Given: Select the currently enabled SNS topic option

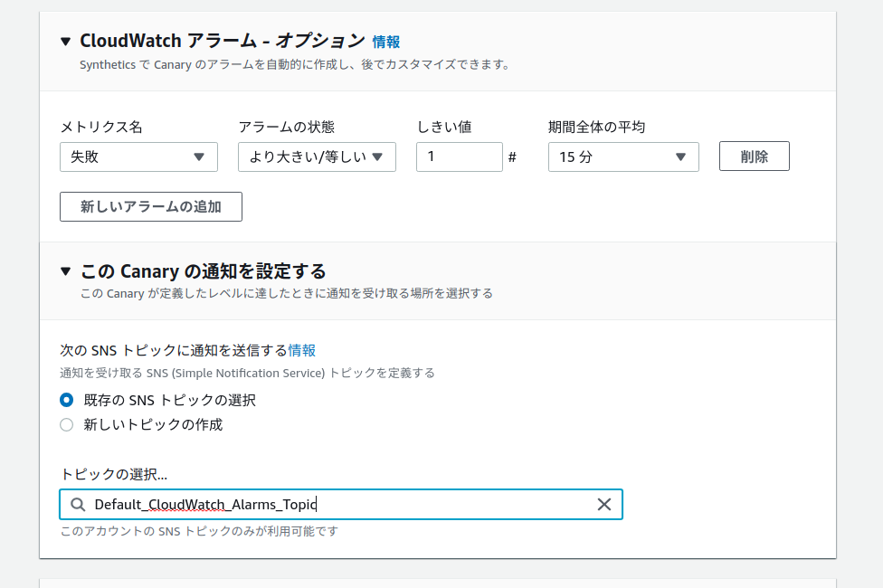Looking at the screenshot, I should click(x=65, y=399).
